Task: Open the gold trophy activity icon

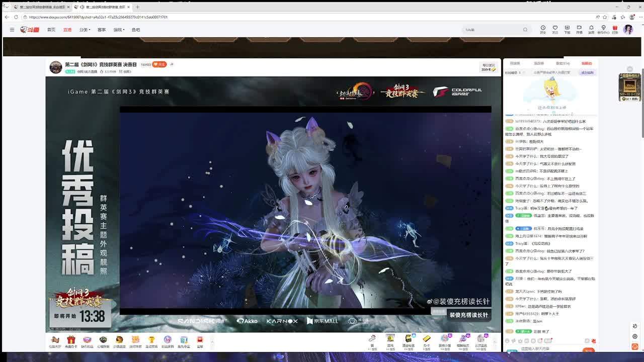Action: point(151,342)
